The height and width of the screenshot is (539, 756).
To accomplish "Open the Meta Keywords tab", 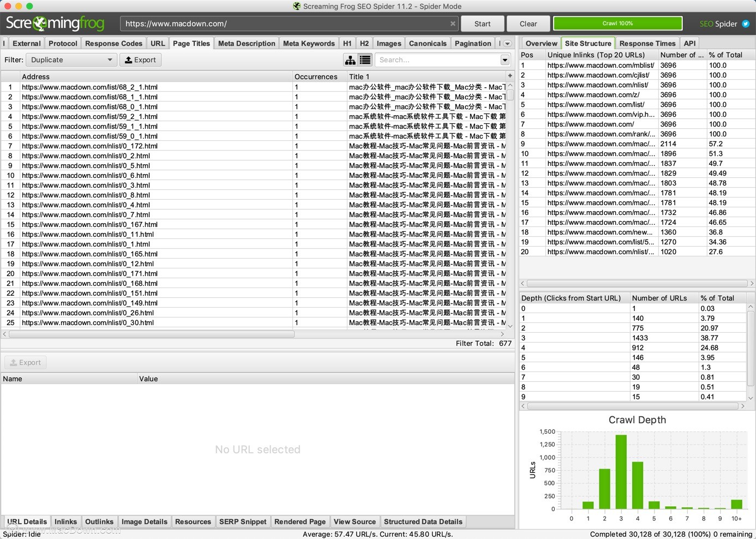I will pos(309,44).
